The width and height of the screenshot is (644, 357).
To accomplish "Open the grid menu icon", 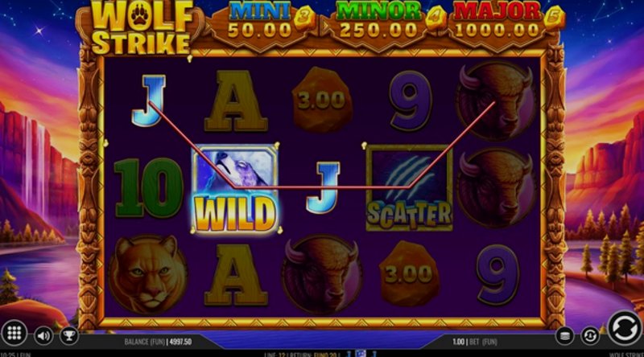I will pyautogui.click(x=14, y=333).
